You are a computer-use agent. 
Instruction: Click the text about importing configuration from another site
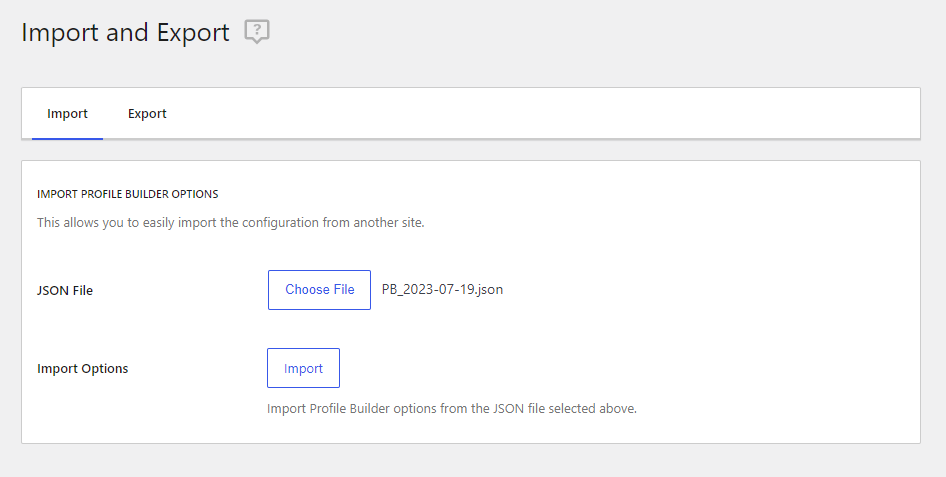tap(230, 223)
